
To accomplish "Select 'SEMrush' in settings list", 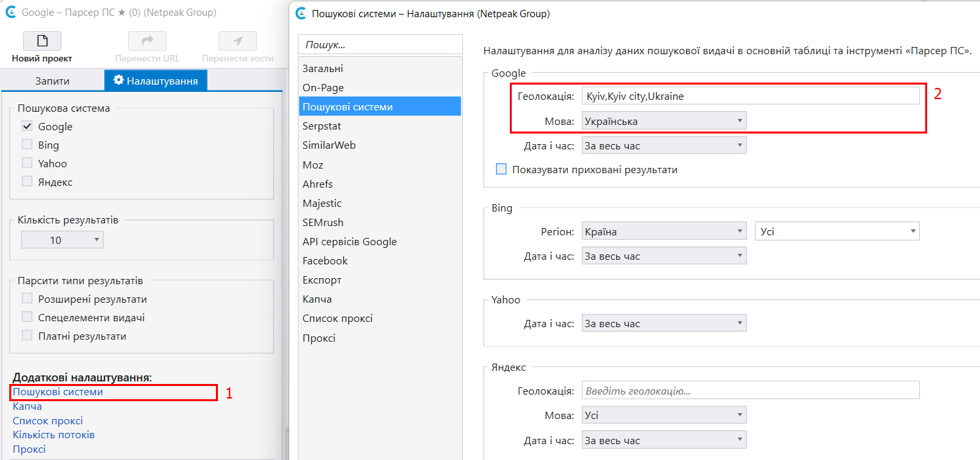I will [x=380, y=222].
